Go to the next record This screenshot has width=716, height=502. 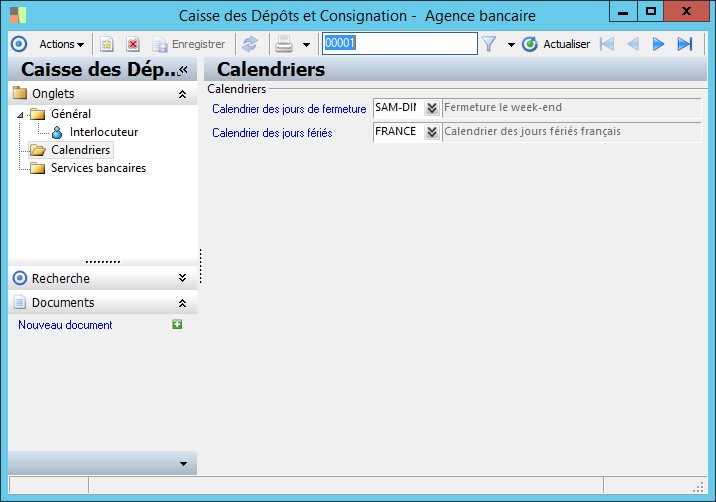pos(658,44)
